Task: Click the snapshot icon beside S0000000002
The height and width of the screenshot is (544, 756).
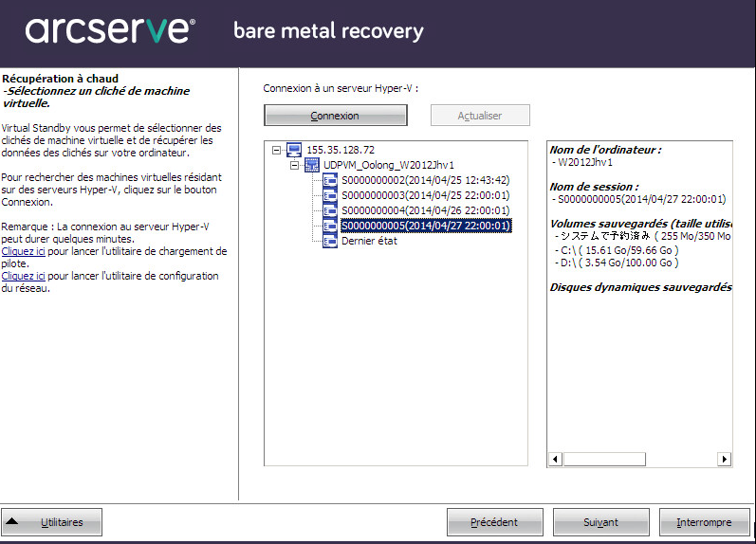Action: click(x=330, y=180)
